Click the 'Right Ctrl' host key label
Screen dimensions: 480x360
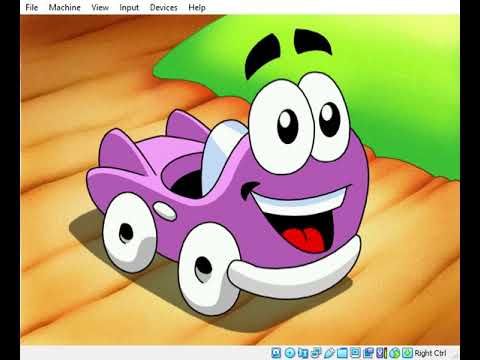pos(430,353)
